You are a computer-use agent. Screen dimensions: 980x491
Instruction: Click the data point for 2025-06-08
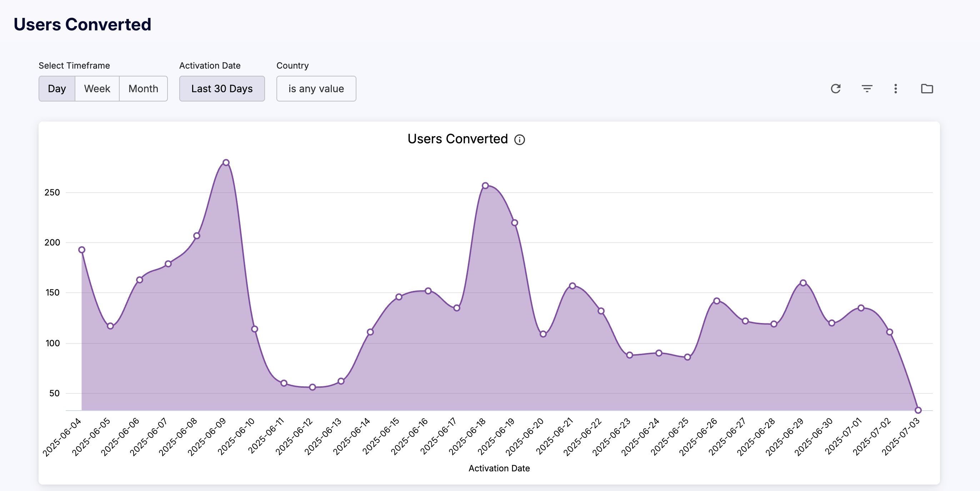197,235
